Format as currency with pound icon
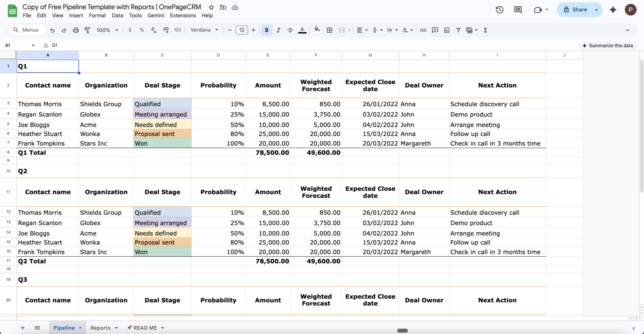This screenshot has height=334, width=644. (x=130, y=30)
